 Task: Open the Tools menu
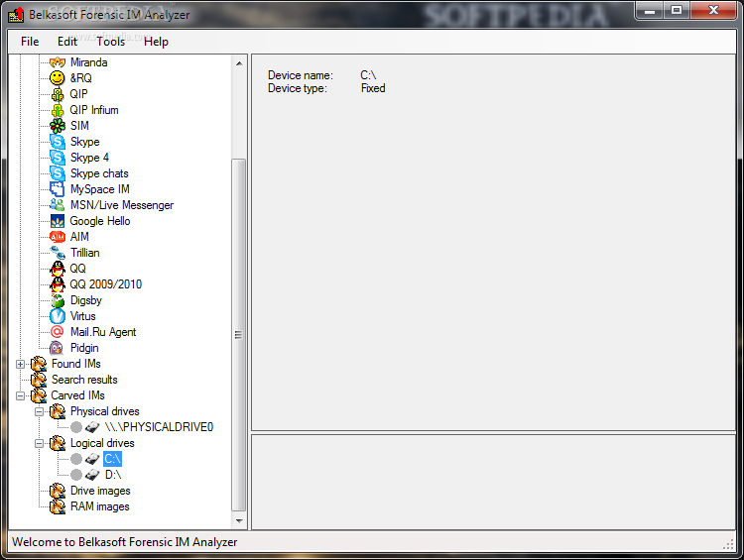[x=110, y=42]
